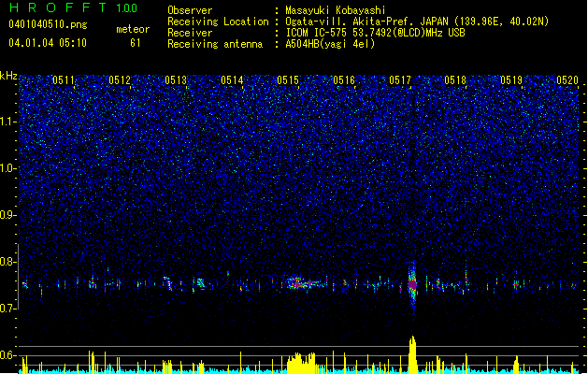This screenshot has height=374, width=588.
Task: Click frequency axis label 1.1
Action: pos(8,122)
